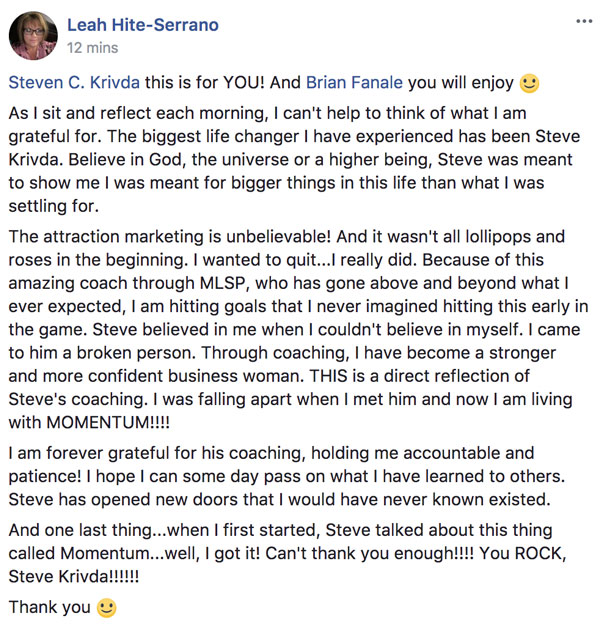The height and width of the screenshot is (631, 600).
Task: Click the capitalized word "THIS" in the post
Action: coord(328,376)
